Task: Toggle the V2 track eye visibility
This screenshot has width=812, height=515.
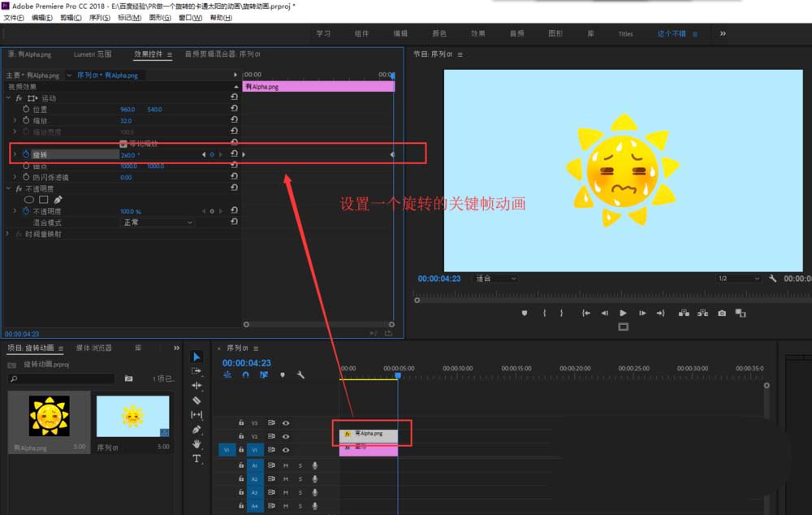Action: pos(285,436)
